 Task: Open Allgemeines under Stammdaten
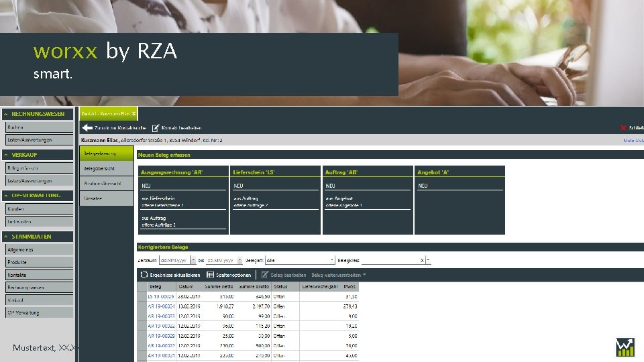(39, 249)
